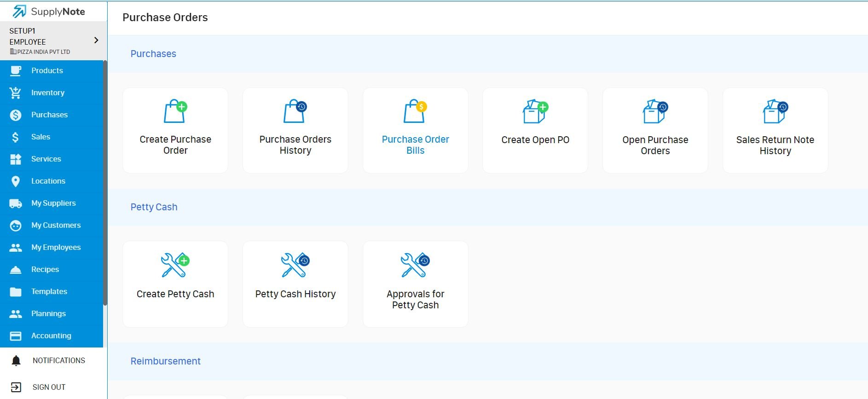Click the Templates folder icon in sidebar
Viewport: 868px width, 399px height.
(x=16, y=292)
